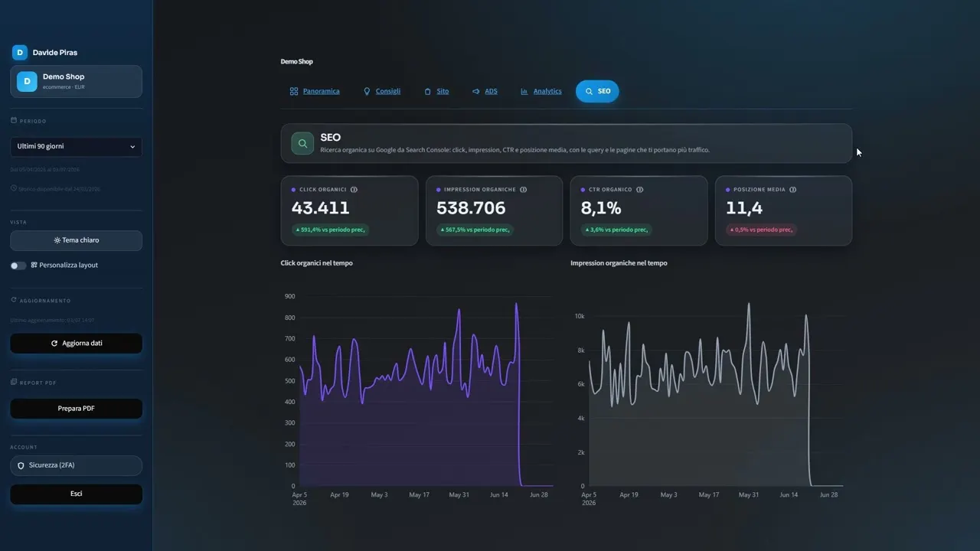Click Aggiorna dati button
Viewport: 980px width, 551px height.
76,344
